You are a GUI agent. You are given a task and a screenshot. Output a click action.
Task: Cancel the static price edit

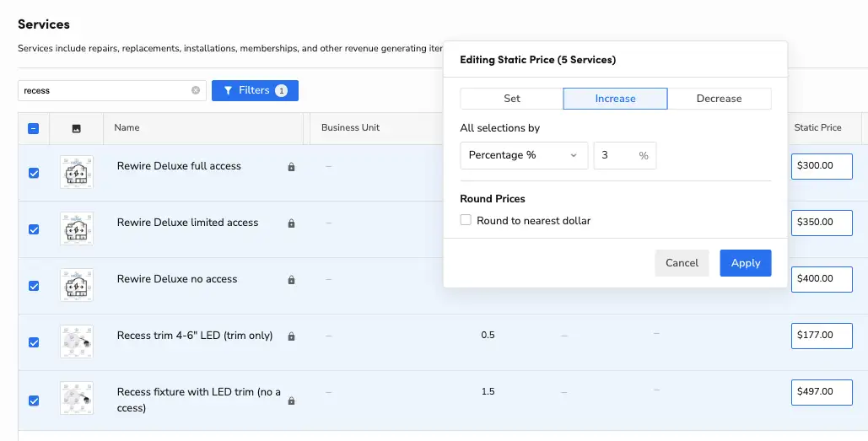682,263
